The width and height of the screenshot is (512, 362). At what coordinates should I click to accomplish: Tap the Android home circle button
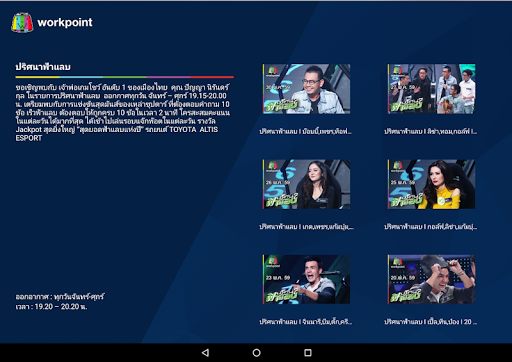pos(256,353)
